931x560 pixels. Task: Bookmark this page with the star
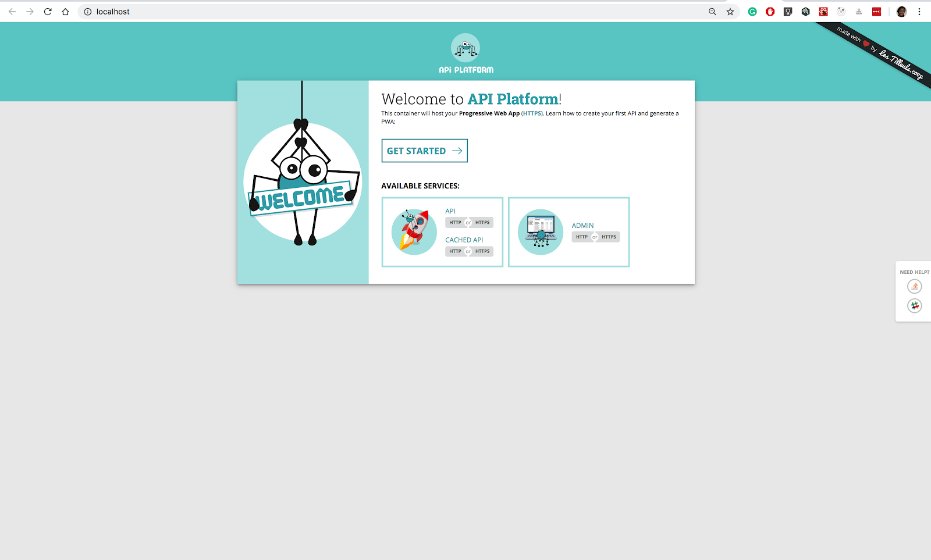(730, 12)
